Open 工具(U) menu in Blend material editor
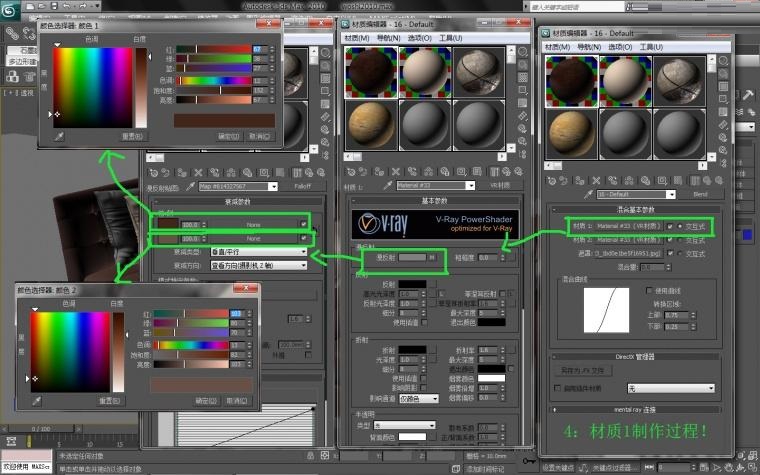The image size is (760, 475). pos(651,47)
